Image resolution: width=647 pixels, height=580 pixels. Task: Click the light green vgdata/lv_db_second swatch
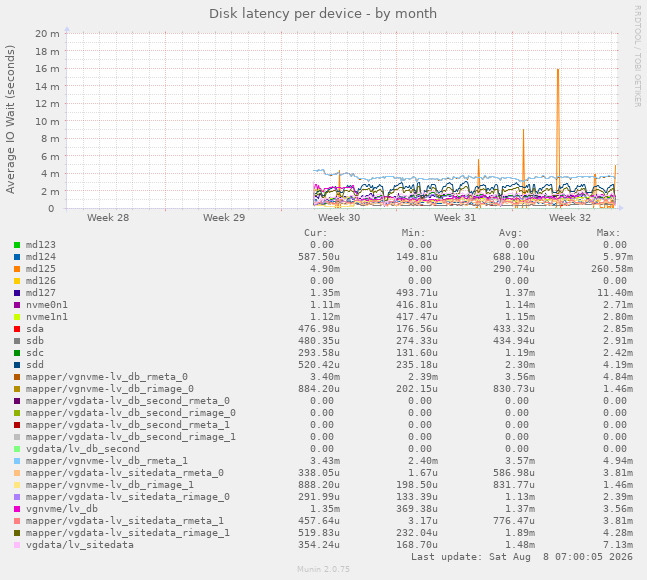coord(17,449)
